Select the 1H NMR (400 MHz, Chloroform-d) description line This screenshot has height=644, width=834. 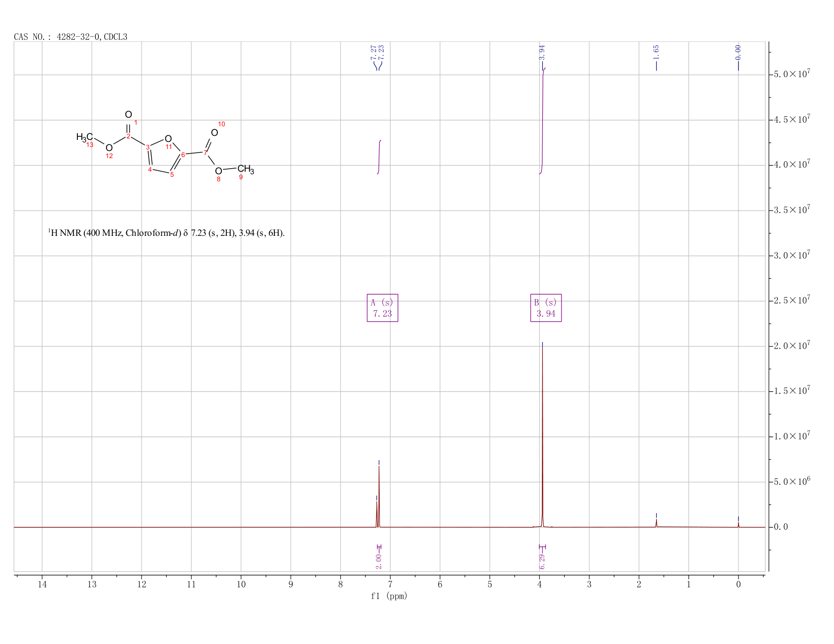point(167,233)
